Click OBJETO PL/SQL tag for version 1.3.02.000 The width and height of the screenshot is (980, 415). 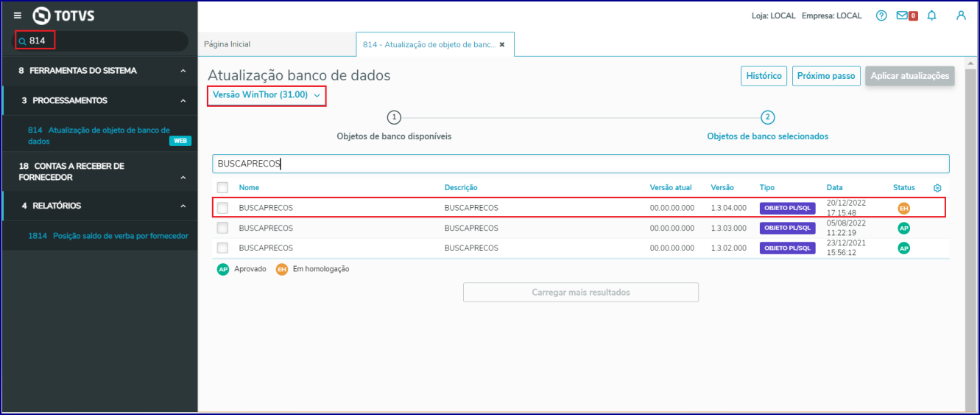[787, 248]
